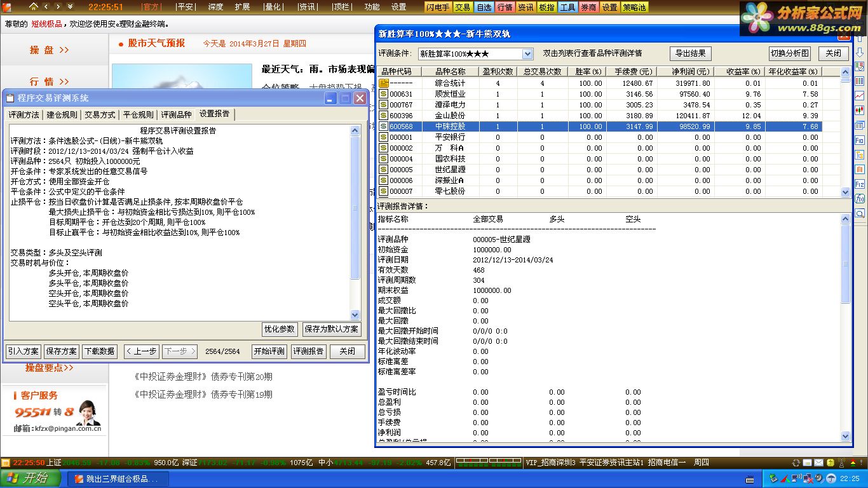Click the home icon in the top toolbar

coord(33,6)
